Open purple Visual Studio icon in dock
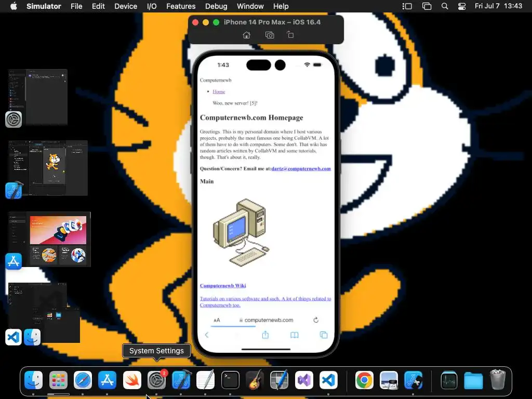Viewport: 532px width, 399px height. [304, 380]
